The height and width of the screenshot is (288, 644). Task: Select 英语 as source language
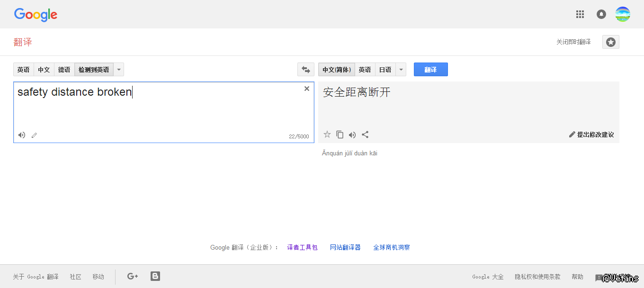coord(24,70)
